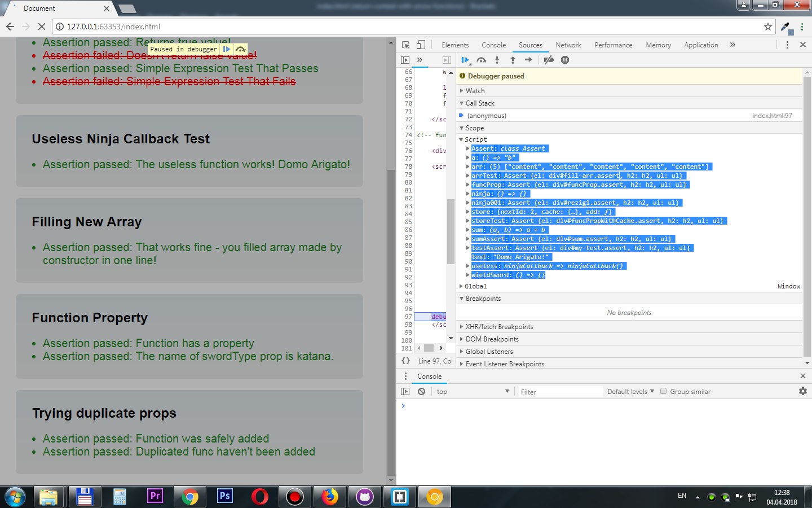Viewport: 812px width, 508px height.
Task: Switch to the Console tab
Action: [x=493, y=45]
